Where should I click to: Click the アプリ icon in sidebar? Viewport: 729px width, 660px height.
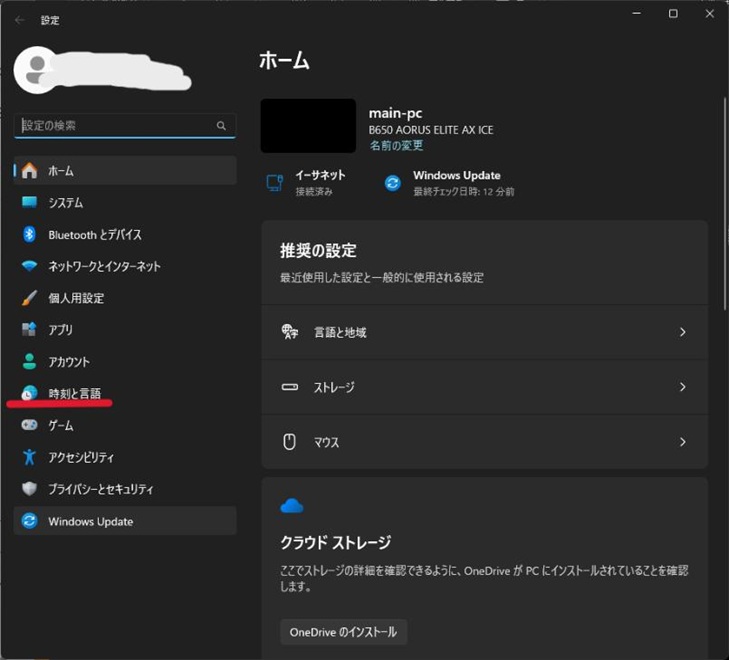click(29, 330)
